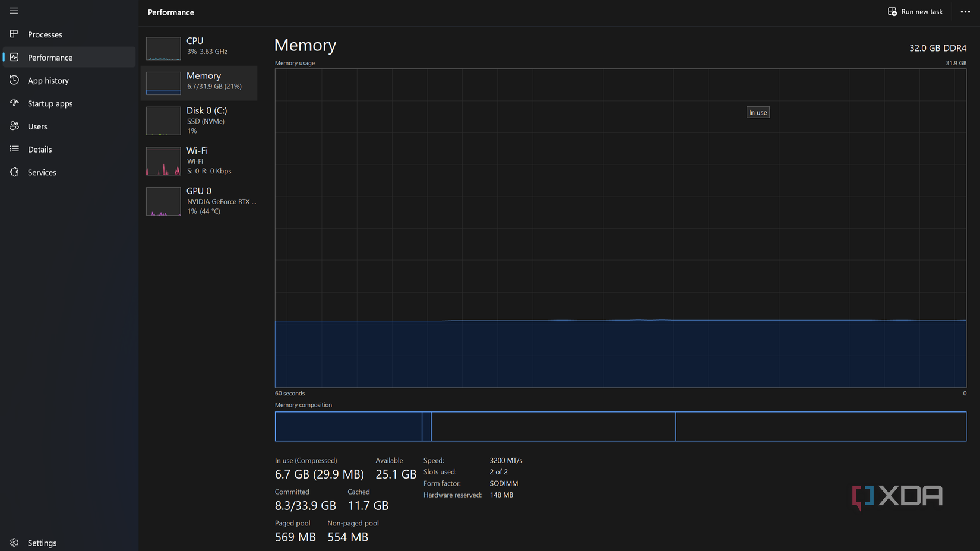Click the Performance pulse icon
980x551 pixels.
[14, 57]
